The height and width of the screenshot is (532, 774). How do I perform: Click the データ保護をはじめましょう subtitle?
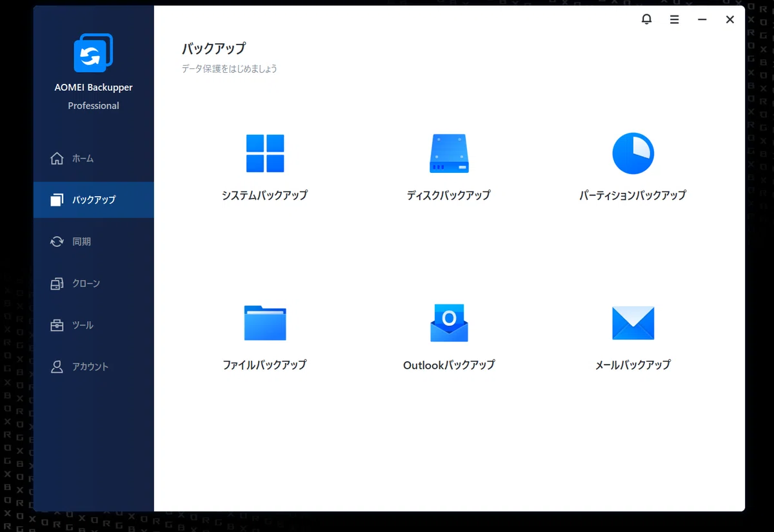point(230,68)
